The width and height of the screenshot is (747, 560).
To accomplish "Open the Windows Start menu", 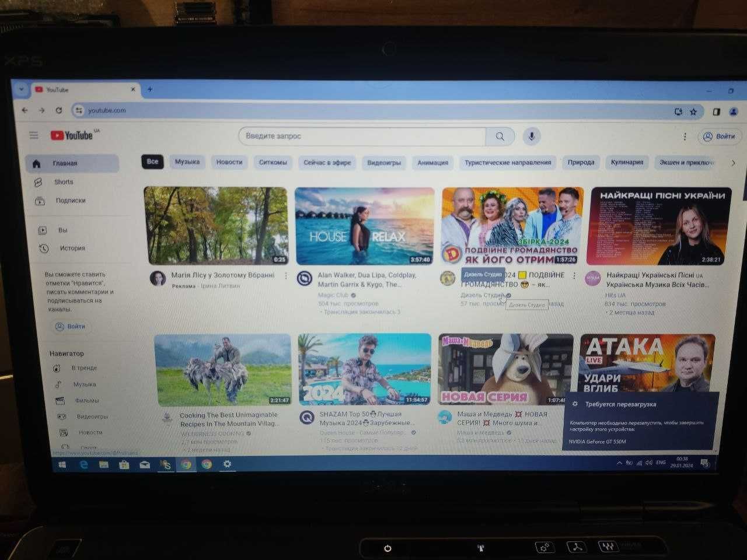I will pyautogui.click(x=62, y=465).
